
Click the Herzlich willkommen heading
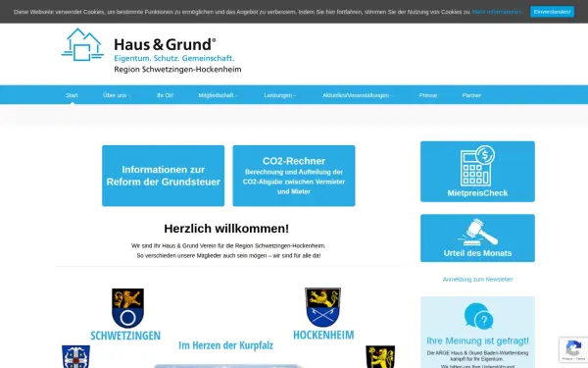point(226,229)
